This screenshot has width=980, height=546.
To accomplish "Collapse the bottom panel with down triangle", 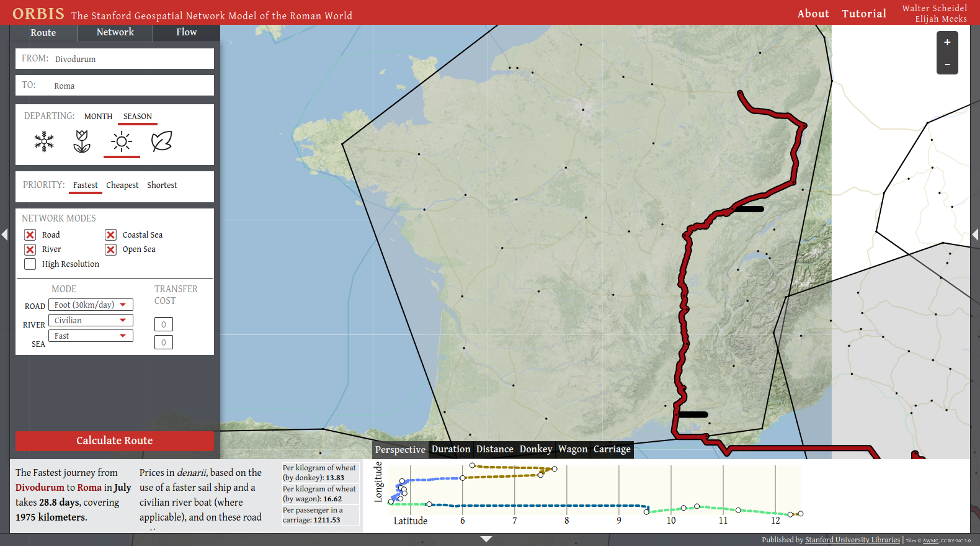I will point(486,539).
